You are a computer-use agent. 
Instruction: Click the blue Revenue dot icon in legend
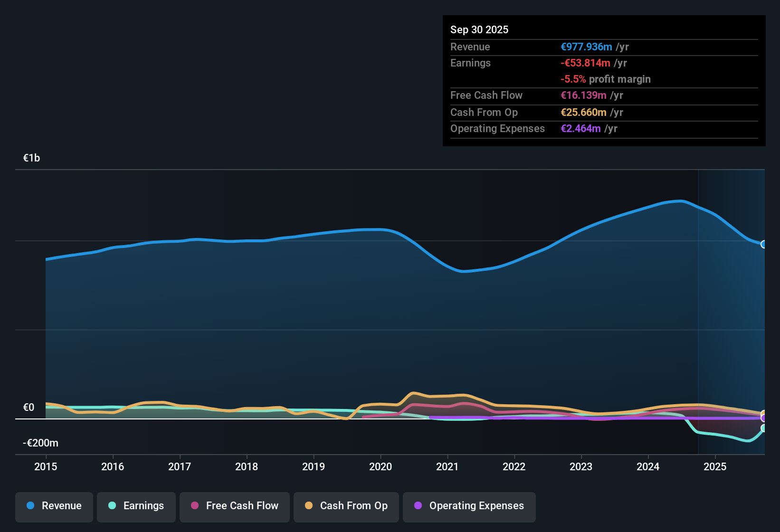click(30, 506)
